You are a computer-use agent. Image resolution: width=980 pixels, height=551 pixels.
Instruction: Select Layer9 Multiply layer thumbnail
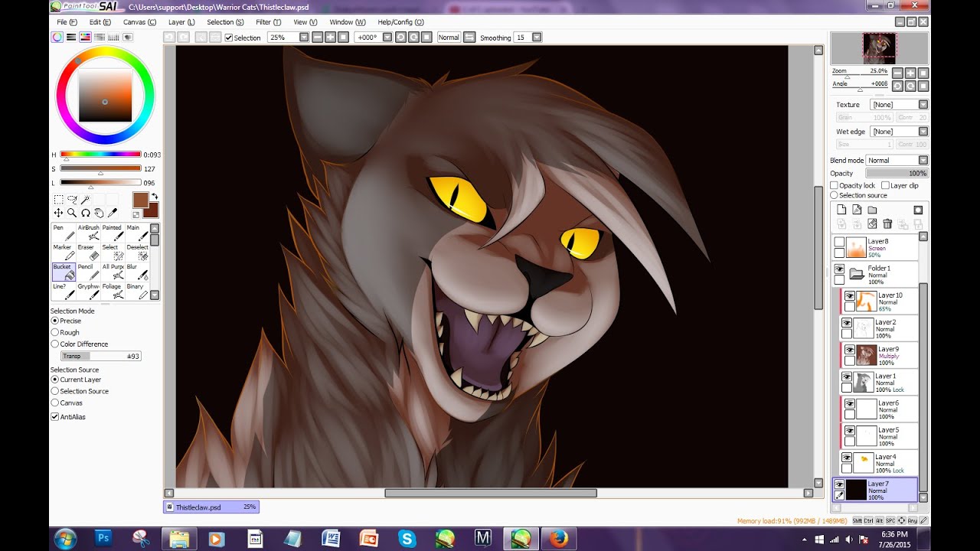(866, 354)
